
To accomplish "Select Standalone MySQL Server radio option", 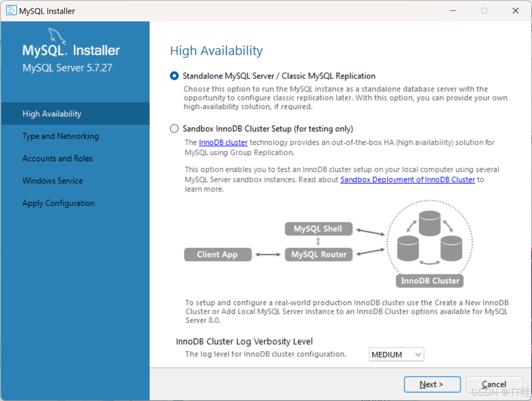I will [x=174, y=76].
